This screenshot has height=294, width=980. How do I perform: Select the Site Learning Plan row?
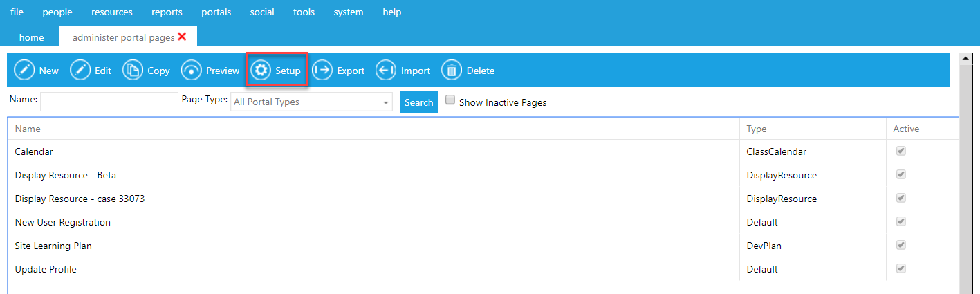click(53, 246)
